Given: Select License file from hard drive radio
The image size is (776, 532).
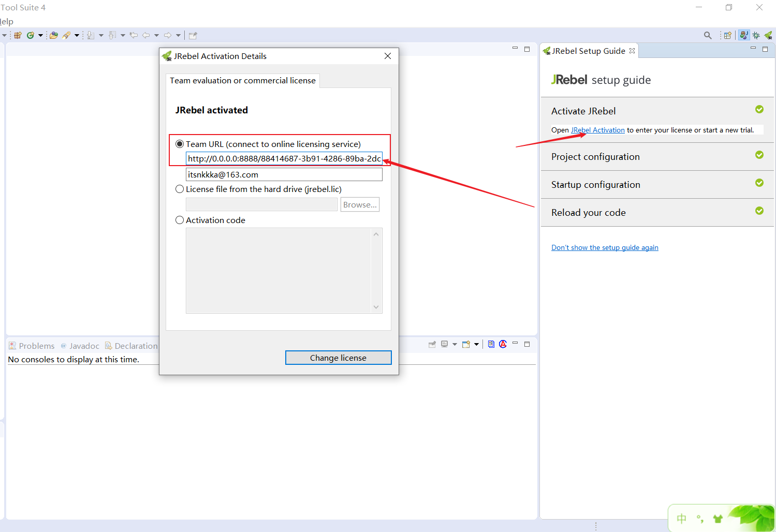Looking at the screenshot, I should 180,189.
